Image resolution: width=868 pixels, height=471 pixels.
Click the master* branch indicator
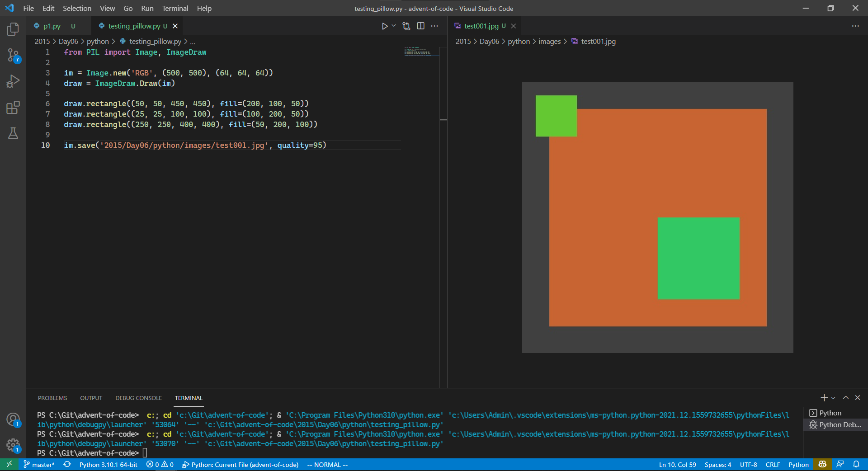[39, 465]
